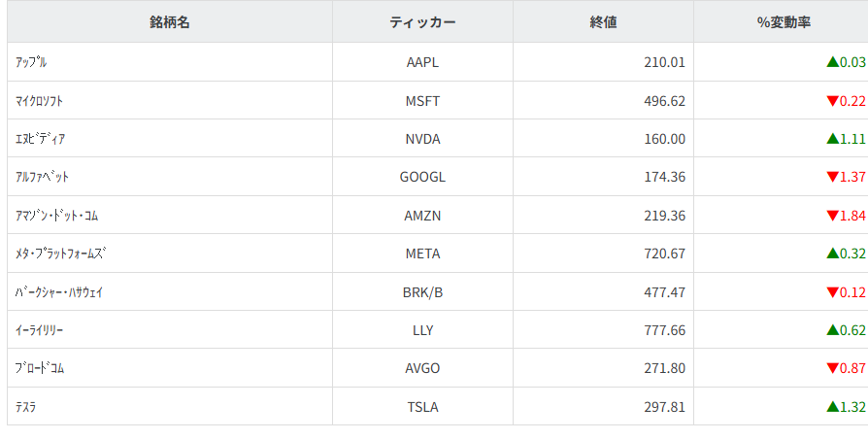Click the red down arrow for MSFT
The height and width of the screenshot is (440, 868).
point(832,101)
